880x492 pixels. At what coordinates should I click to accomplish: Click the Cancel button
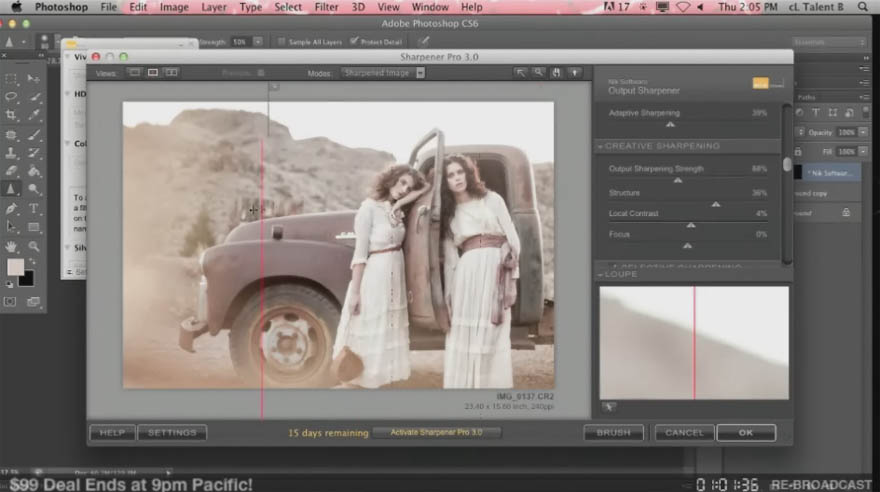pos(684,433)
